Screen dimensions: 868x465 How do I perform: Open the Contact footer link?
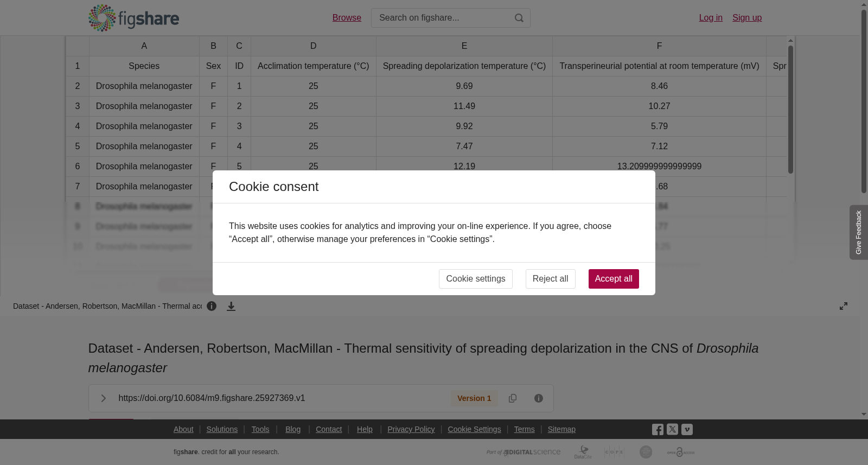click(329, 429)
